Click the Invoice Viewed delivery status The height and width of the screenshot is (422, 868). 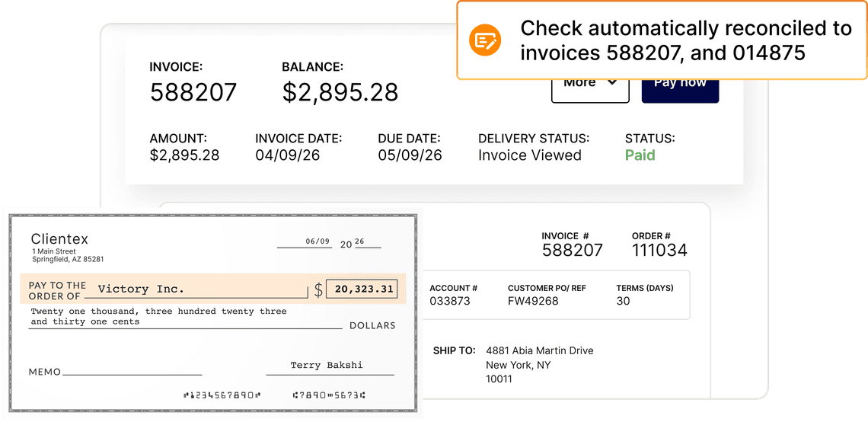[x=529, y=155]
